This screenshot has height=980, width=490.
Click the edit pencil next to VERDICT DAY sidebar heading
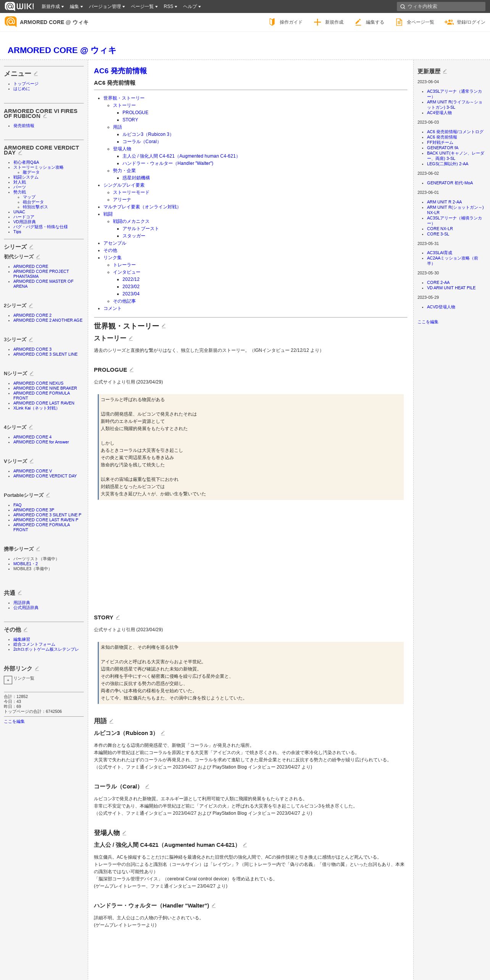tap(20, 152)
